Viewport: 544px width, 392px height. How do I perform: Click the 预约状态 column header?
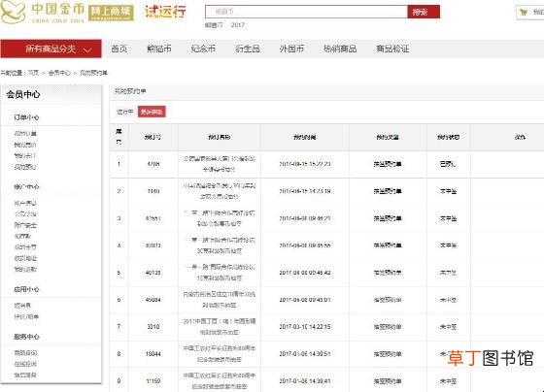448,137
